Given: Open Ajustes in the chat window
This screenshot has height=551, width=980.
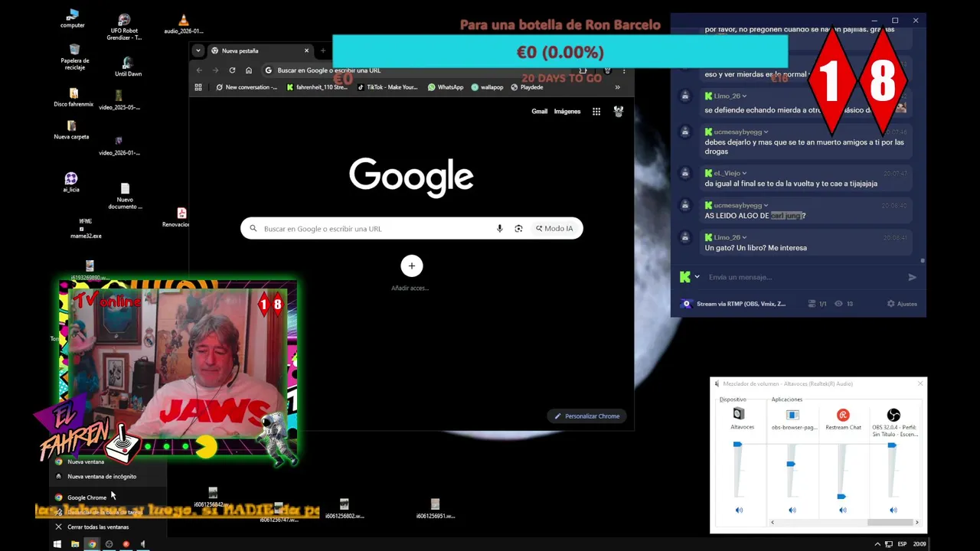Looking at the screenshot, I should point(902,304).
